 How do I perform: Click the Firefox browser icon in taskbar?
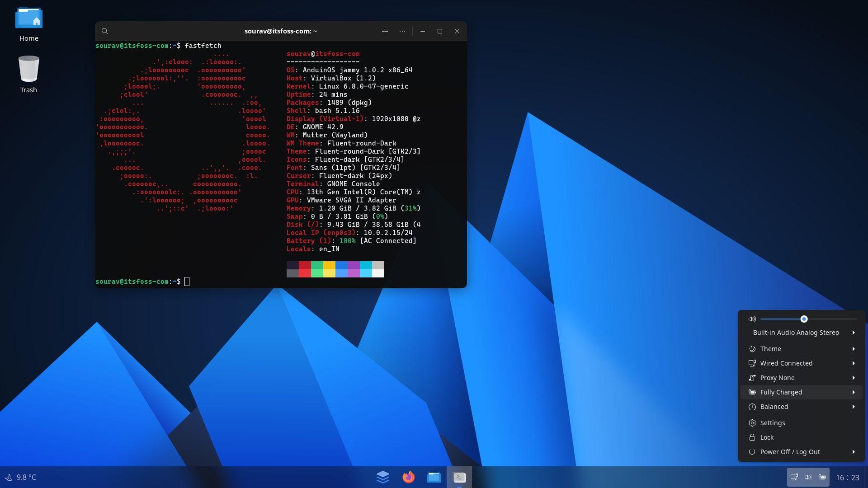pos(408,477)
